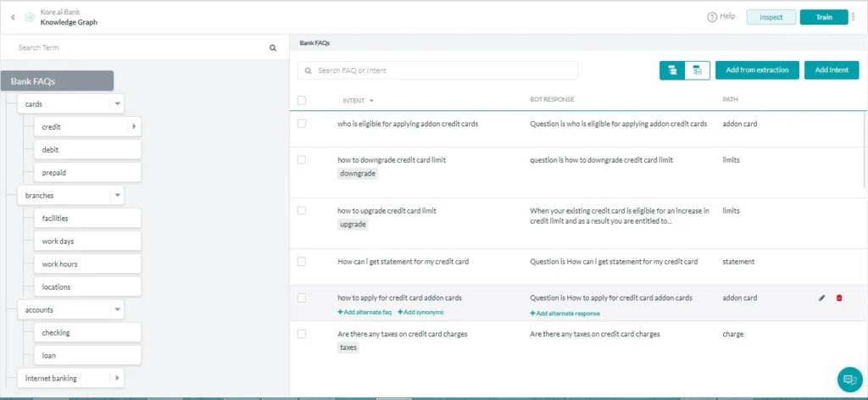The height and width of the screenshot is (400, 868).
Task: Click the magnifier in the FAQ search box
Action: 309,71
